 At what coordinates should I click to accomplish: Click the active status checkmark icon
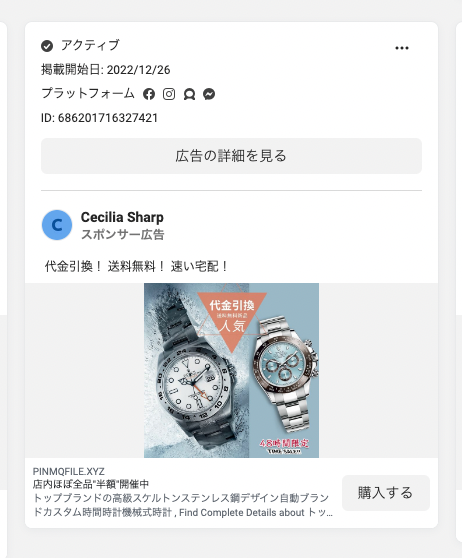tap(47, 46)
